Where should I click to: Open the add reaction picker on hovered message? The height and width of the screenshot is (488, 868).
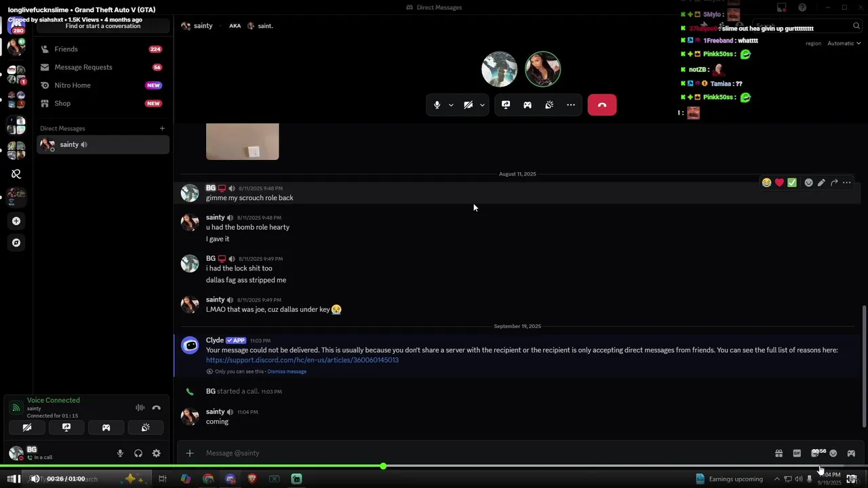click(x=808, y=182)
